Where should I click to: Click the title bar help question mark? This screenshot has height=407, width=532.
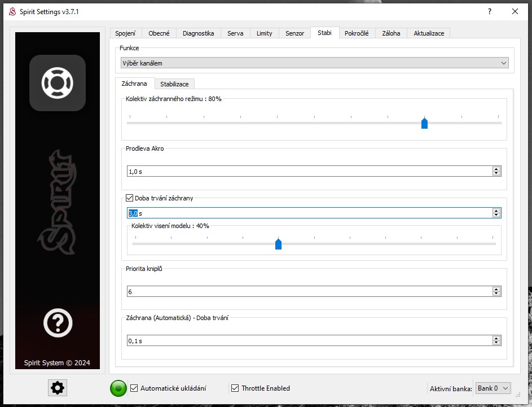pos(489,11)
